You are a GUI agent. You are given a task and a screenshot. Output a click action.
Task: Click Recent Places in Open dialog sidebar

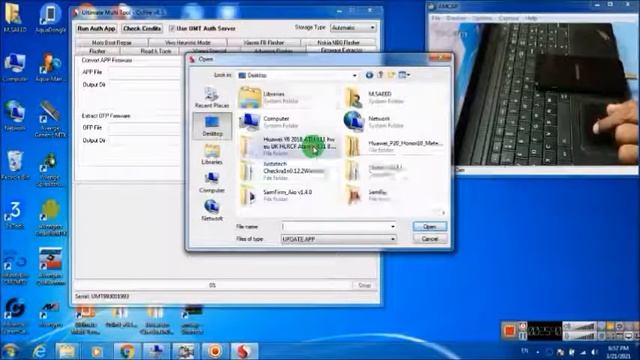pos(211,97)
